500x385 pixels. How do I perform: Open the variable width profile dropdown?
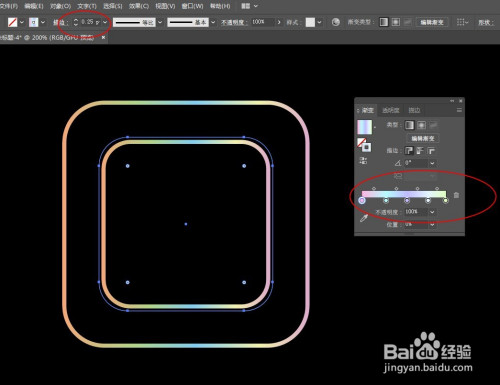(x=160, y=22)
